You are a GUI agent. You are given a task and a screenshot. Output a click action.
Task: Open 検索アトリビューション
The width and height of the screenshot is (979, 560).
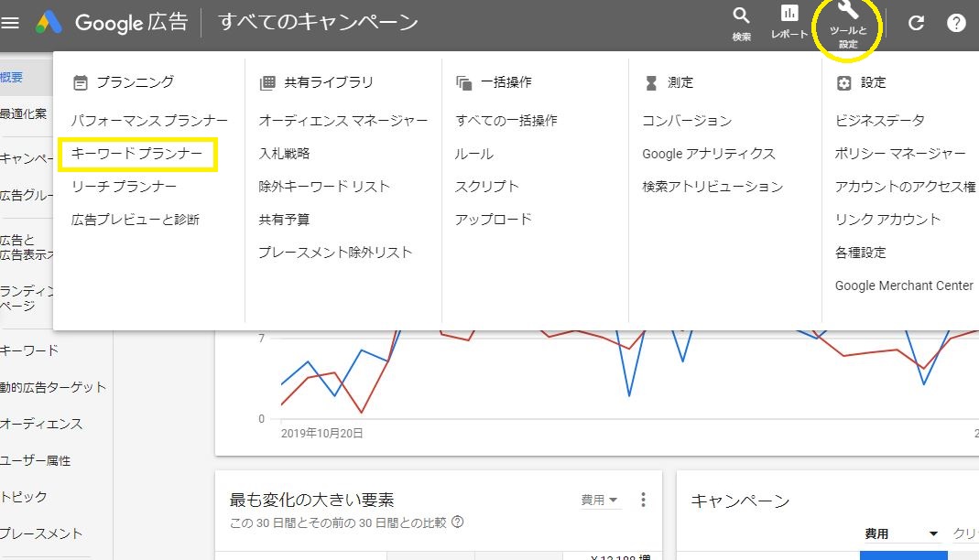712,187
